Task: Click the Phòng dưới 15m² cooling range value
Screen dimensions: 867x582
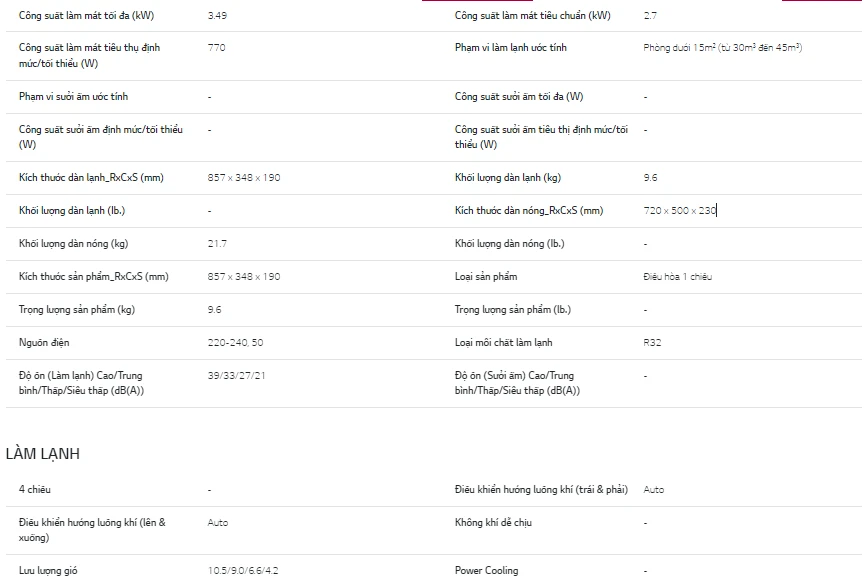Action: coord(722,48)
